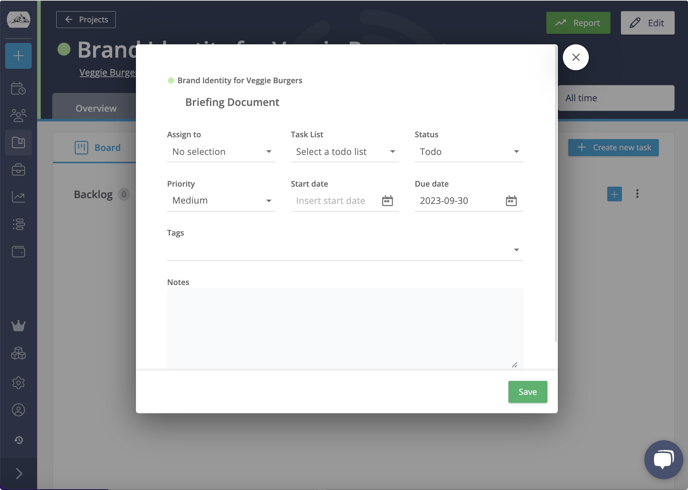Click inside the Notes text area
This screenshot has height=490, width=688.
pyautogui.click(x=345, y=328)
